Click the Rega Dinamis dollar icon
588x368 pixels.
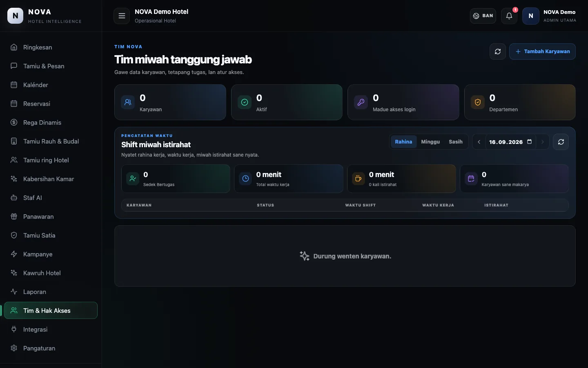(x=14, y=122)
